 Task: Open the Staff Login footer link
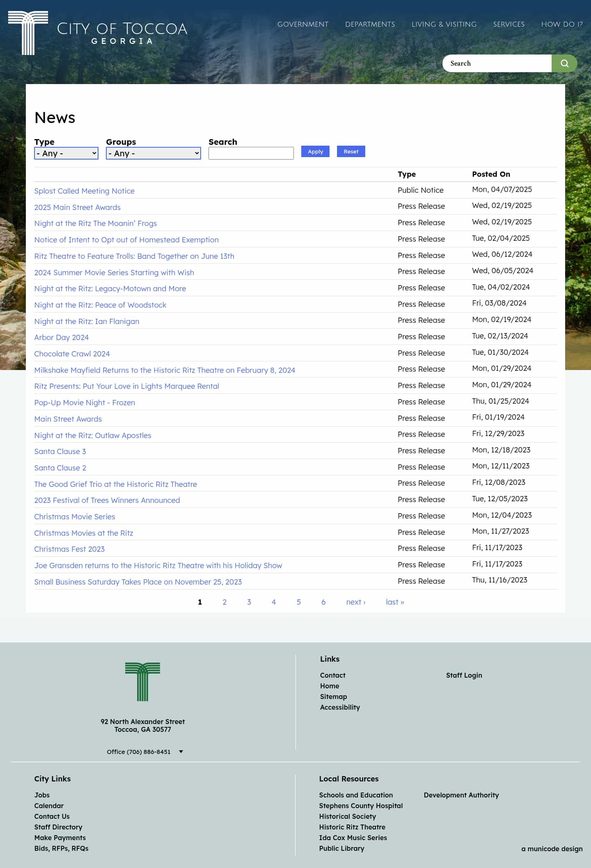pos(464,675)
